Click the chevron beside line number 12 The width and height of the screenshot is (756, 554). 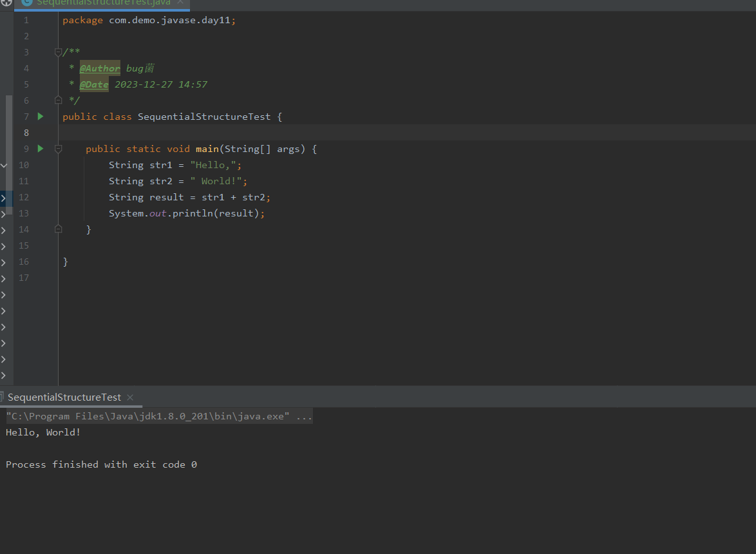pyautogui.click(x=3, y=198)
